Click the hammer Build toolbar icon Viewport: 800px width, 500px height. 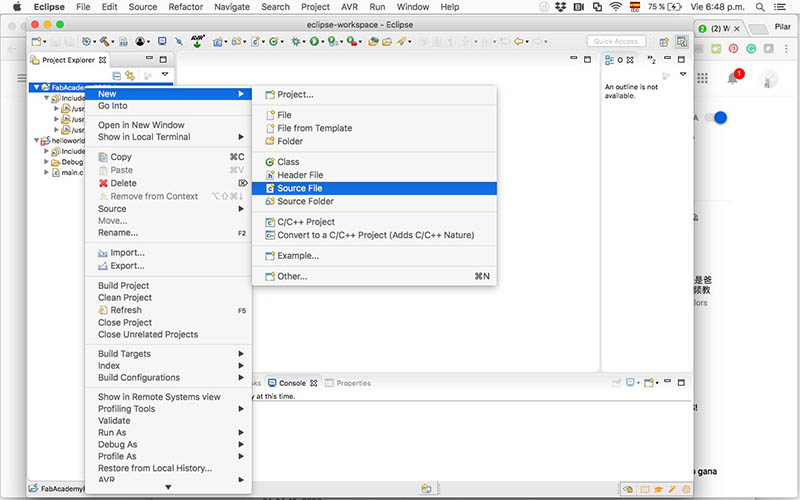click(104, 41)
